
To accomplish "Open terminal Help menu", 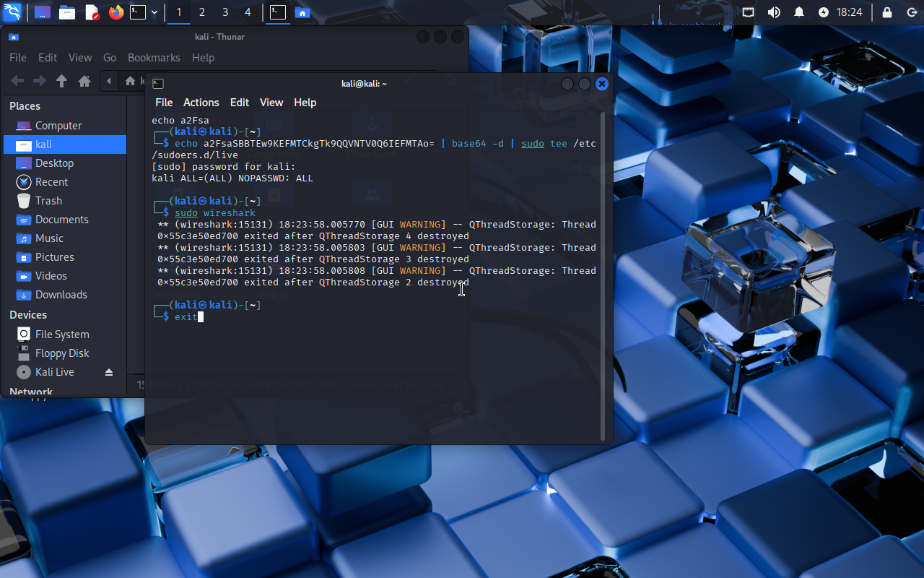I will coord(305,103).
